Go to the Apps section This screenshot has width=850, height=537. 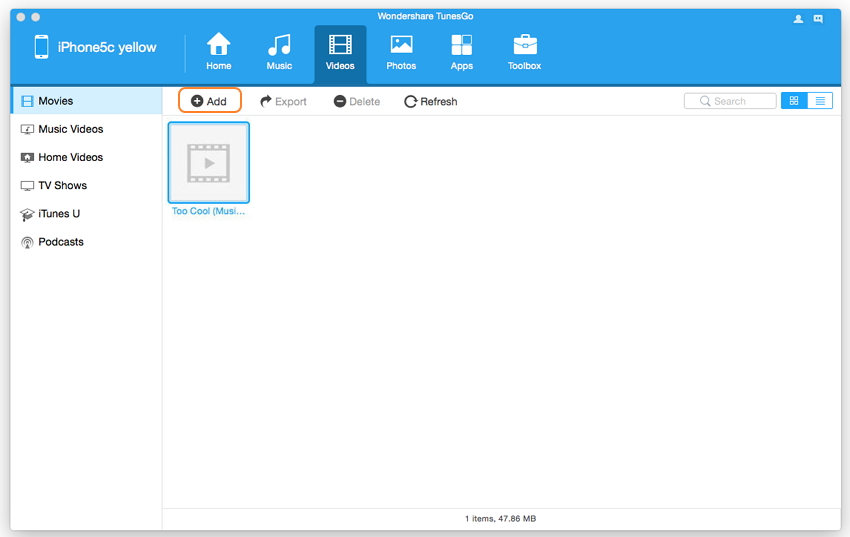[461, 52]
